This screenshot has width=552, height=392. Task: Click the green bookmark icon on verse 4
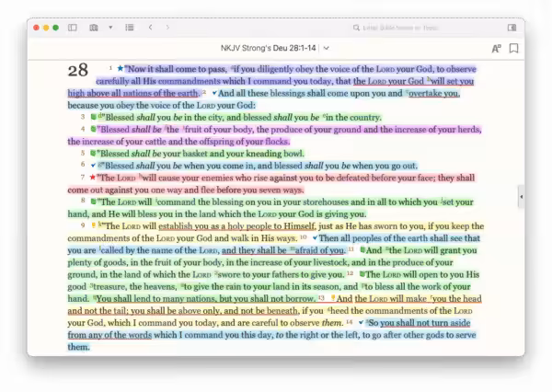pos(93,129)
